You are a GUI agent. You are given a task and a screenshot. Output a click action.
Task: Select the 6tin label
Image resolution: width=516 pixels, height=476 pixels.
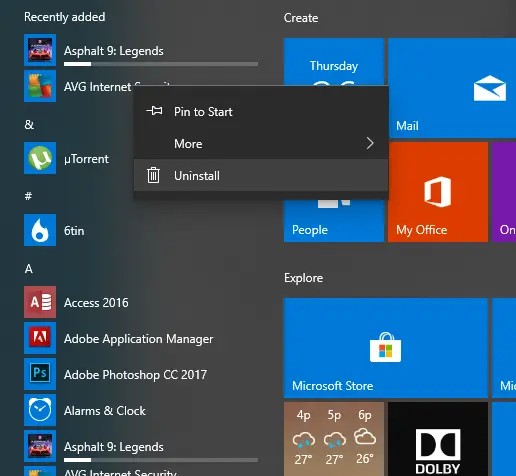[74, 231]
